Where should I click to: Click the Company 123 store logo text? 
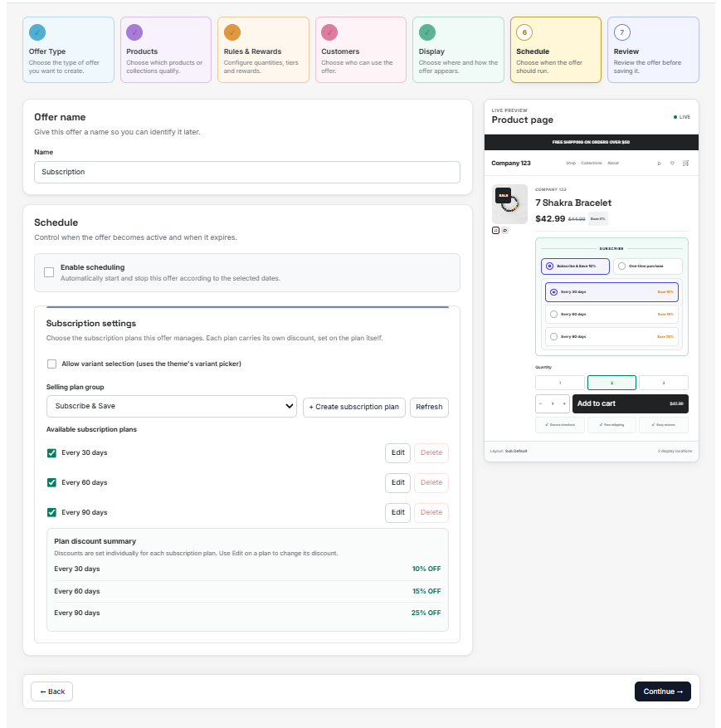[511, 164]
